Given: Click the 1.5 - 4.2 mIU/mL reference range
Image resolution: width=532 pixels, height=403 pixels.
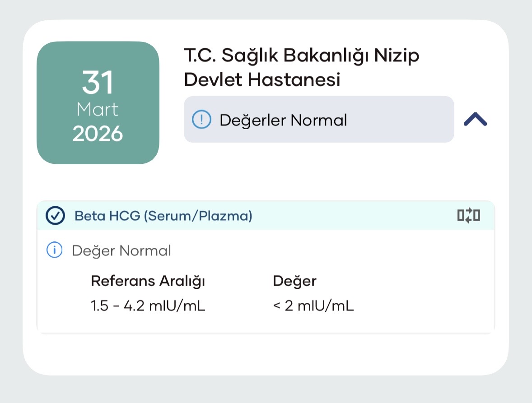Looking at the screenshot, I should coord(148,306).
